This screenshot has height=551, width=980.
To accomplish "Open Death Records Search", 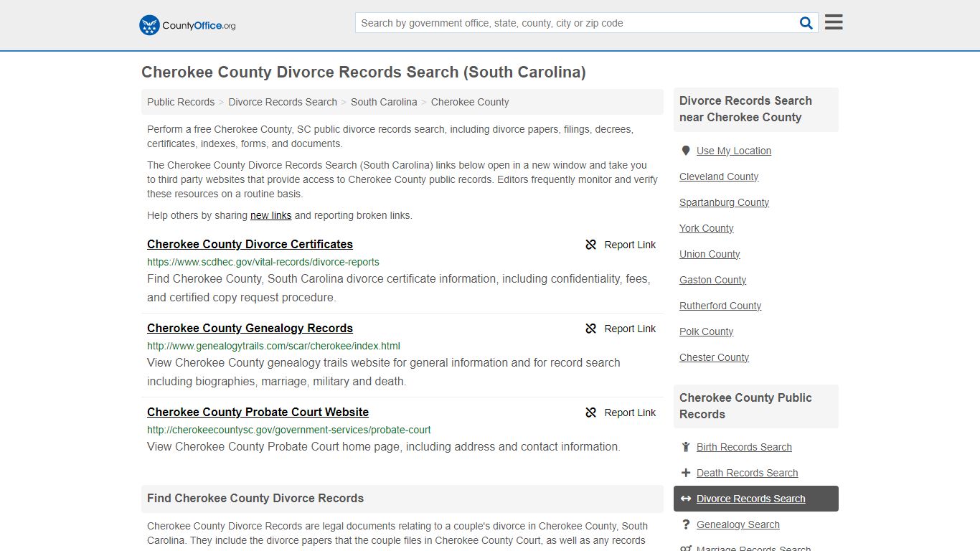I will pyautogui.click(x=747, y=473).
